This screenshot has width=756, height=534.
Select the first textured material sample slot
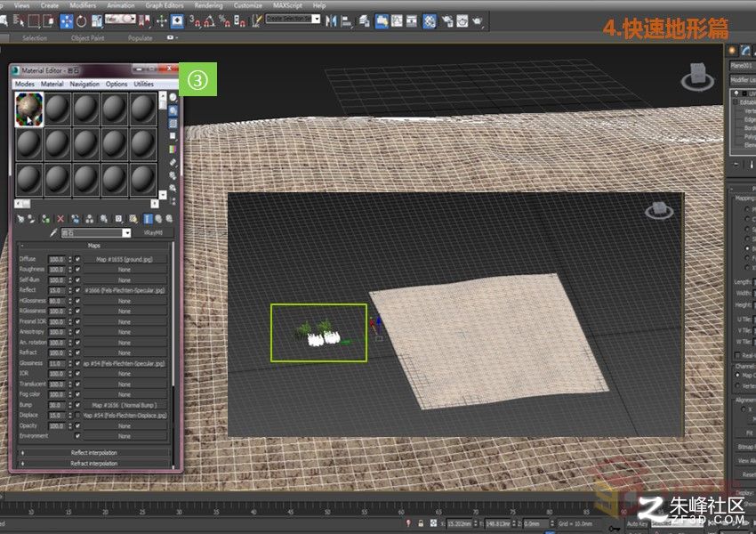[x=29, y=109]
